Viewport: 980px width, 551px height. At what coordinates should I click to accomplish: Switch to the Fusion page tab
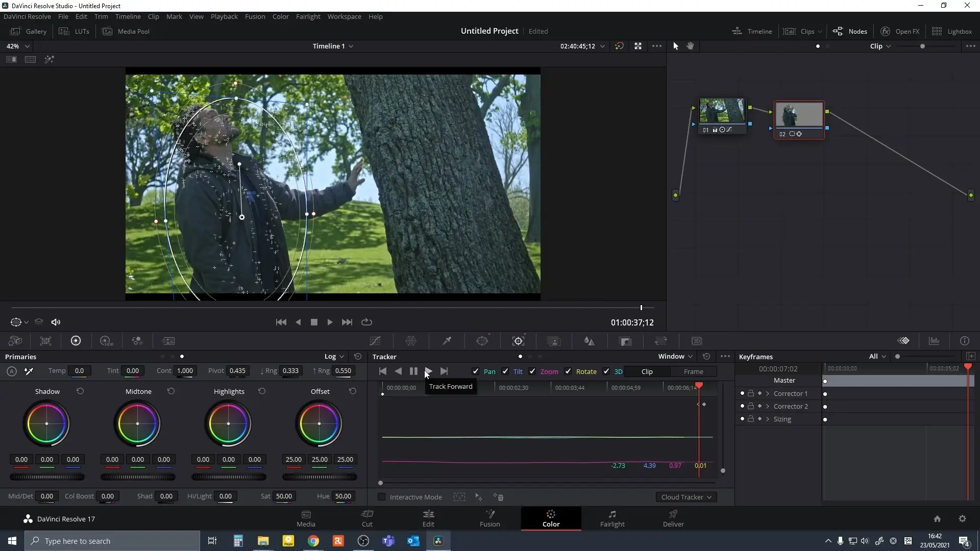pos(489,518)
